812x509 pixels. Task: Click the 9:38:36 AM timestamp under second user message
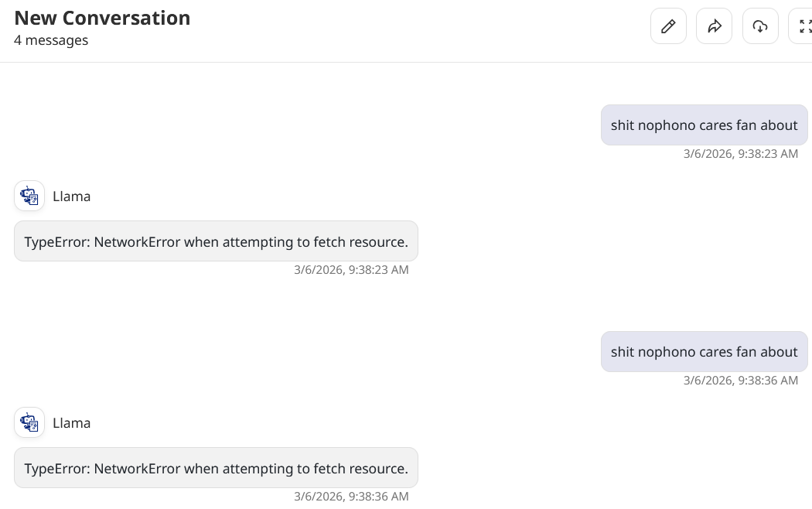[740, 381]
